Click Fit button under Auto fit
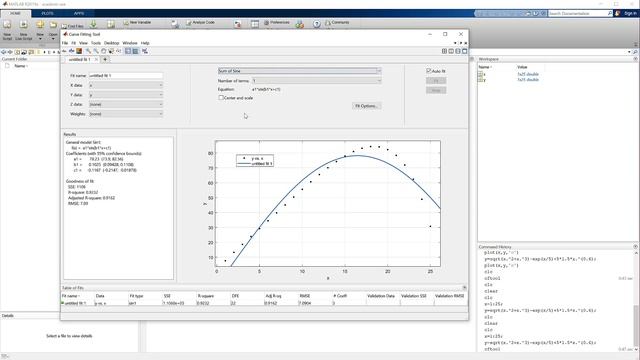640x360 pixels. tap(436, 81)
